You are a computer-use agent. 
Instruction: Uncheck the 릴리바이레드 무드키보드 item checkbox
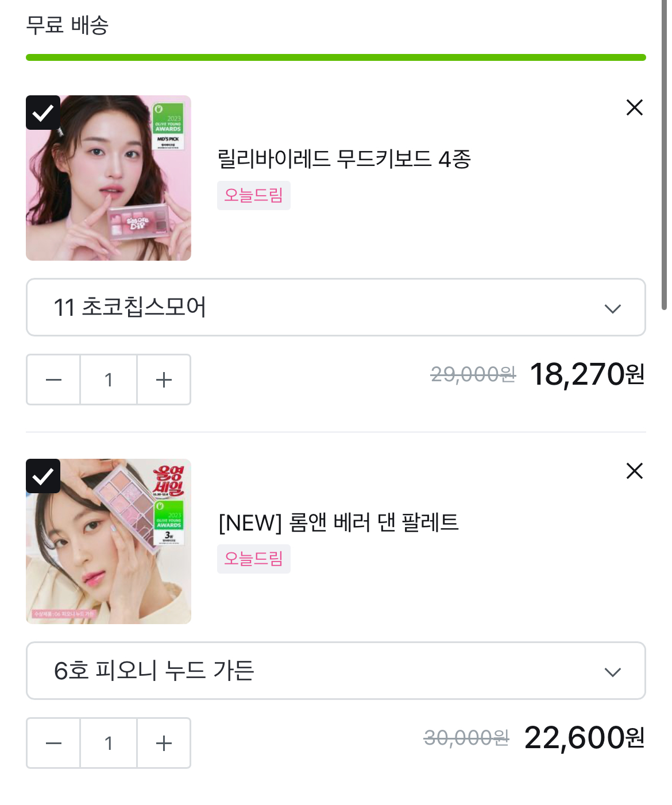tap(43, 113)
